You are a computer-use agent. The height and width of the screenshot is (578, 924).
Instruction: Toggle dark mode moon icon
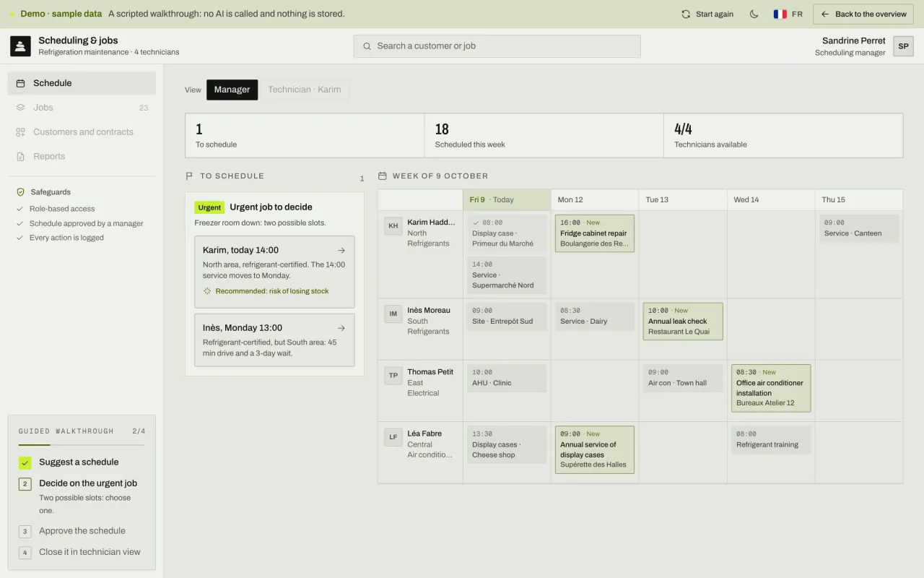(754, 14)
